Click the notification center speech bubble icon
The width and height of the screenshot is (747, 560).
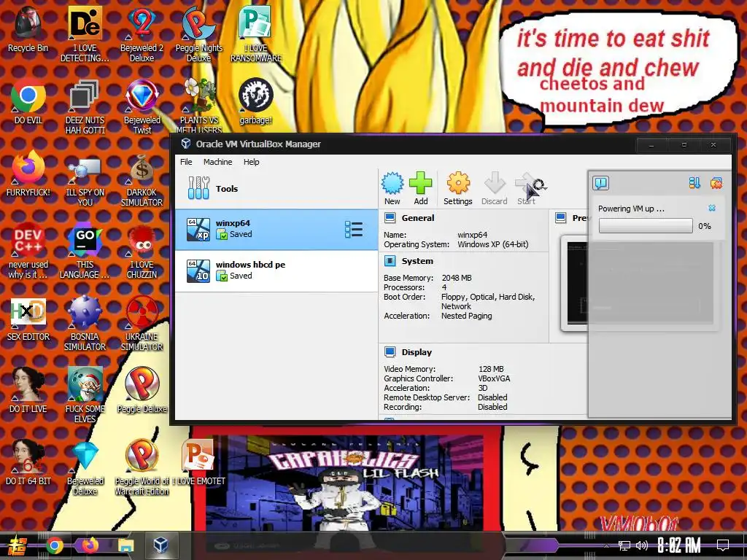tap(601, 183)
